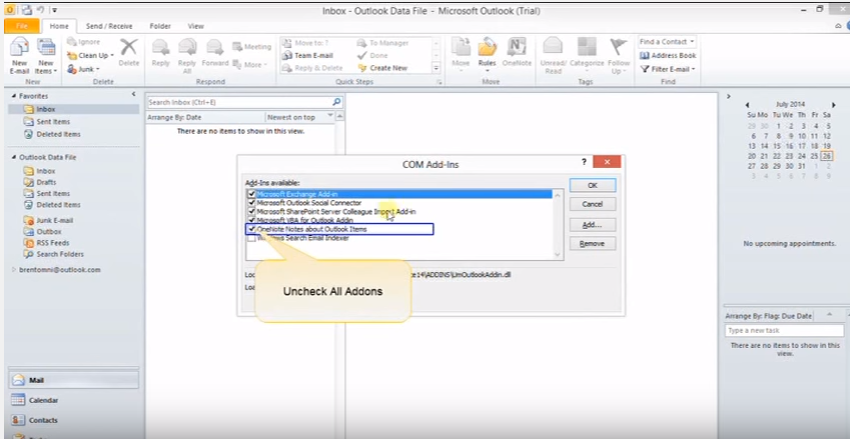Uncheck OneNote Notes about Outlook Items
850x439 pixels.
pyautogui.click(x=252, y=229)
